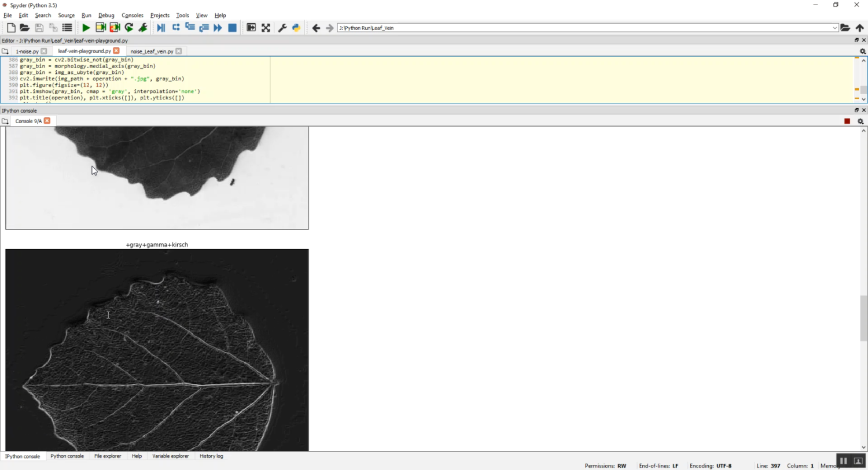Click the console vertical scrollbar thumb
The height and width of the screenshot is (470, 868).
click(863, 318)
